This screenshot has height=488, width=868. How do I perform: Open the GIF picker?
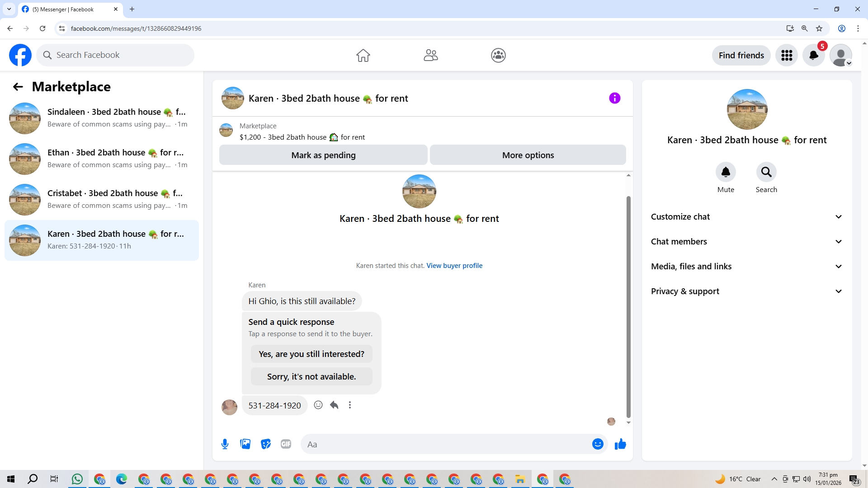(286, 444)
